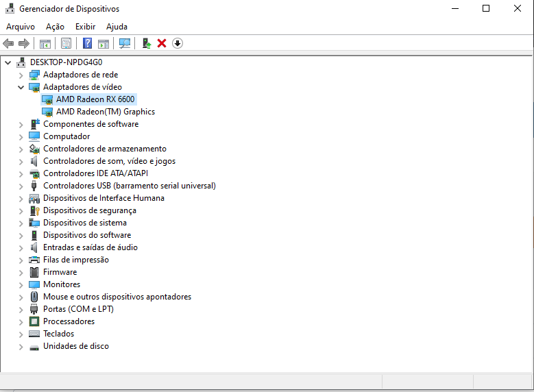Collapse the DESKTOP-NPDG4G0 root node
This screenshot has width=534, height=392.
click(x=8, y=62)
